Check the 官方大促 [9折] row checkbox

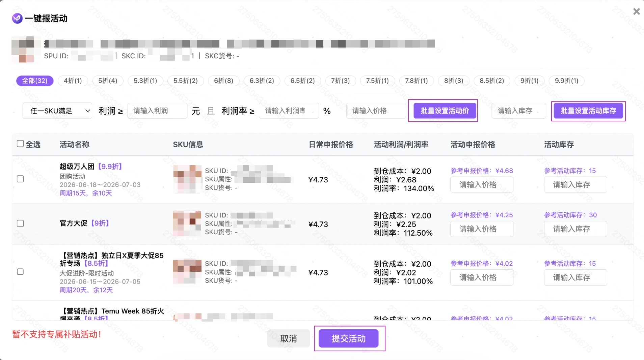(20, 223)
